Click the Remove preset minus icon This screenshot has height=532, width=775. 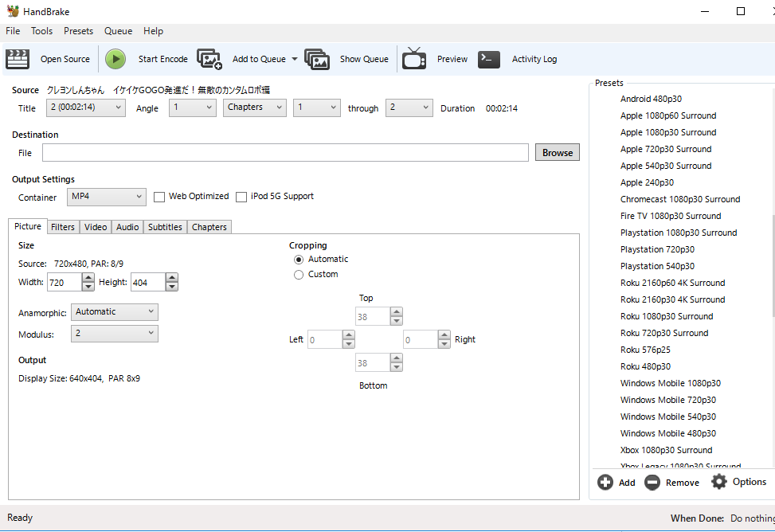[x=652, y=482]
